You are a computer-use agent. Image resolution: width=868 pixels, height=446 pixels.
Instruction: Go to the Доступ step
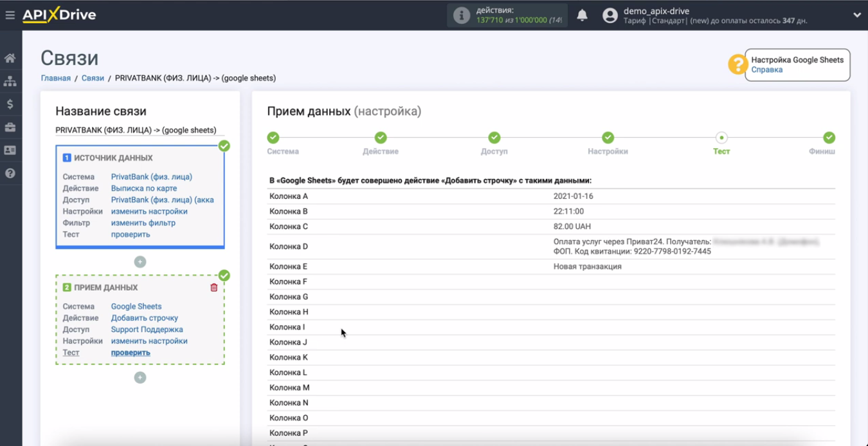pos(494,138)
